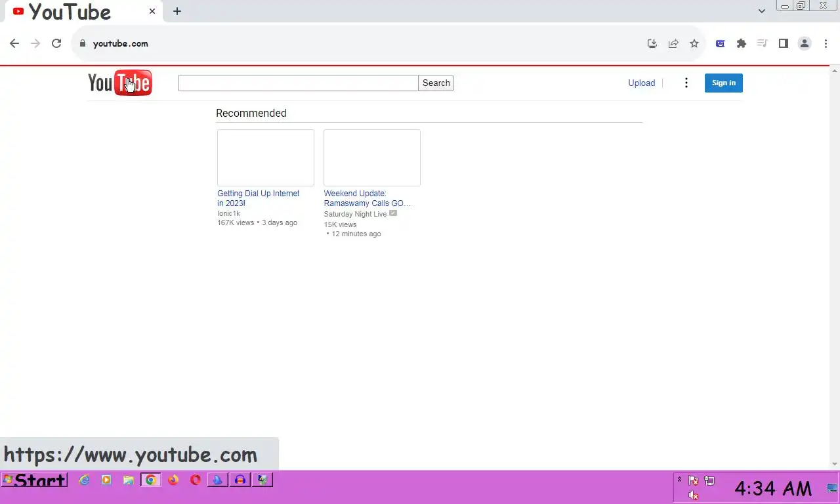Viewport: 840px width, 504px height.
Task: Click the '167K views' text
Action: click(x=236, y=222)
